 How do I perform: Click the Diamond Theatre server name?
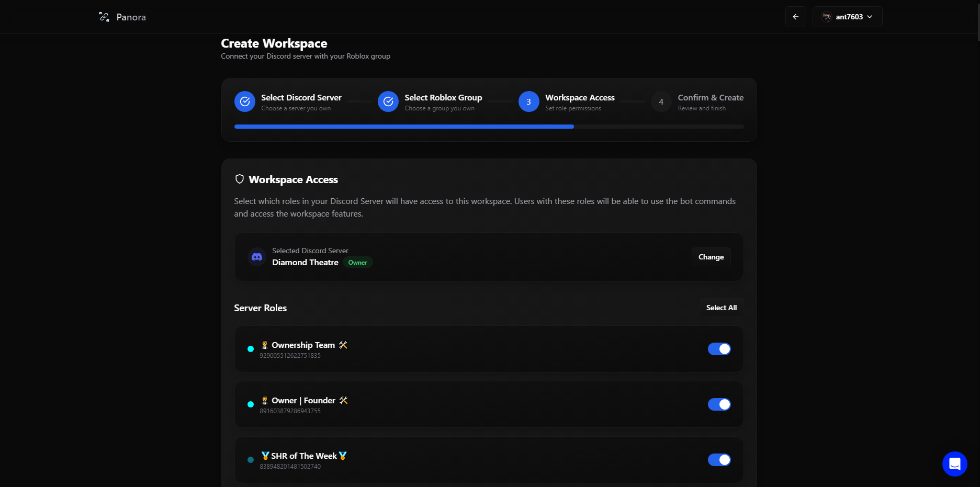pyautogui.click(x=305, y=263)
